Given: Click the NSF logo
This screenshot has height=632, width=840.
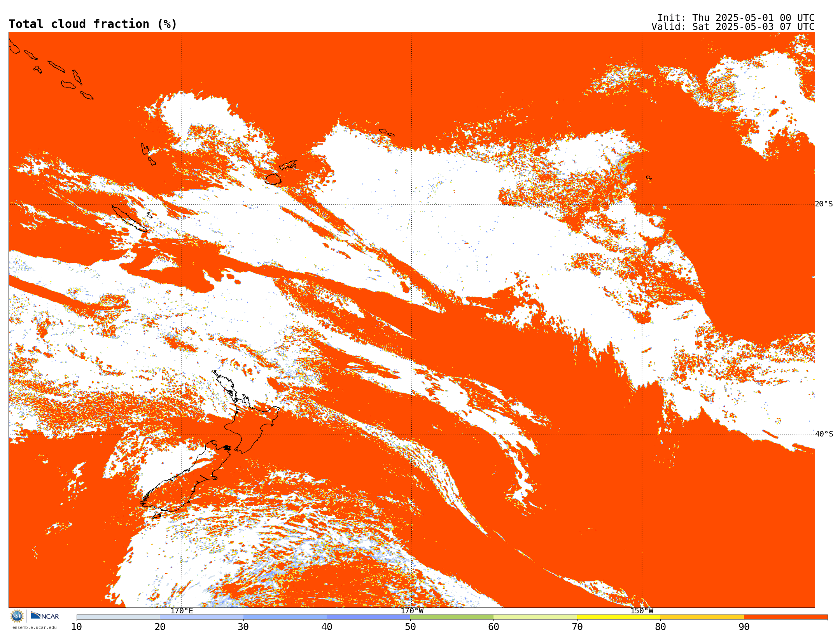Looking at the screenshot, I should tap(17, 616).
